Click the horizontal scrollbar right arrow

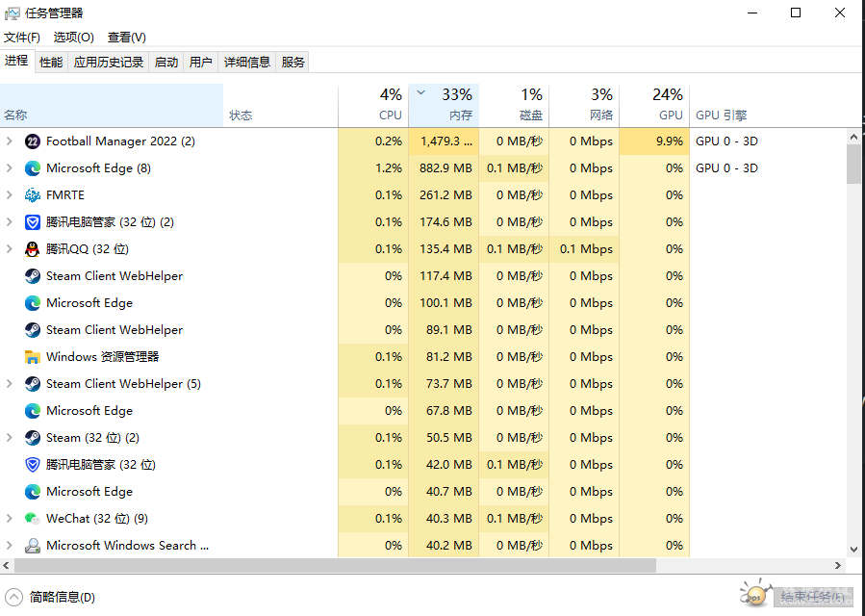[x=838, y=566]
